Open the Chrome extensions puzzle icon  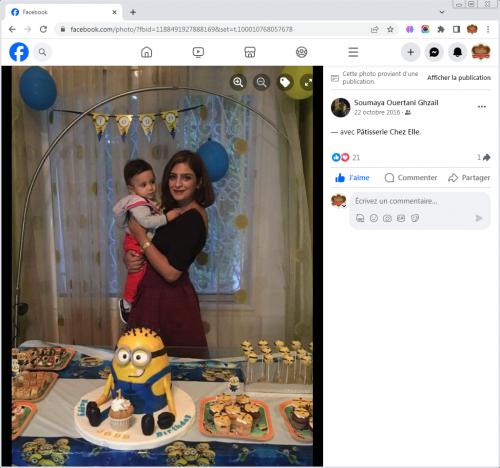(x=441, y=29)
